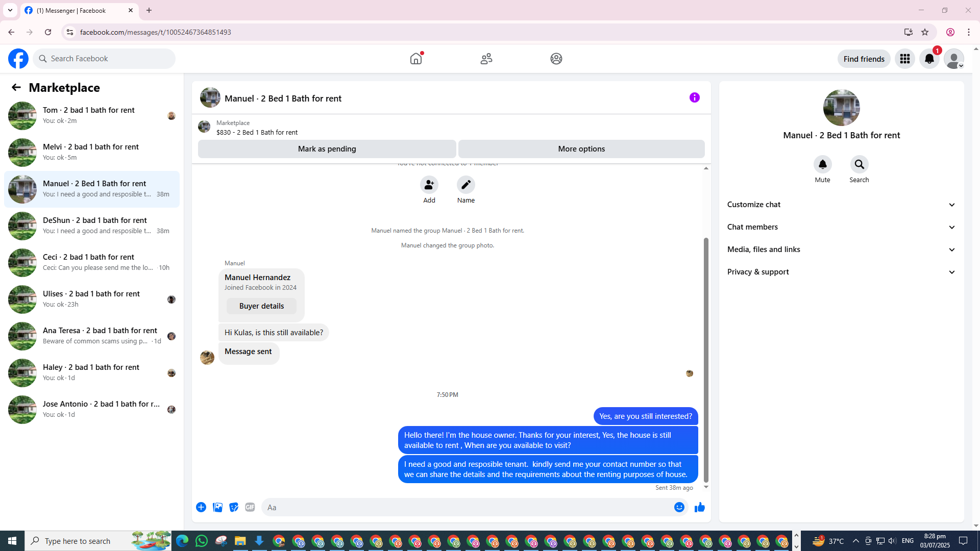
Task: Click the Add member icon in chat
Action: pyautogui.click(x=429, y=185)
